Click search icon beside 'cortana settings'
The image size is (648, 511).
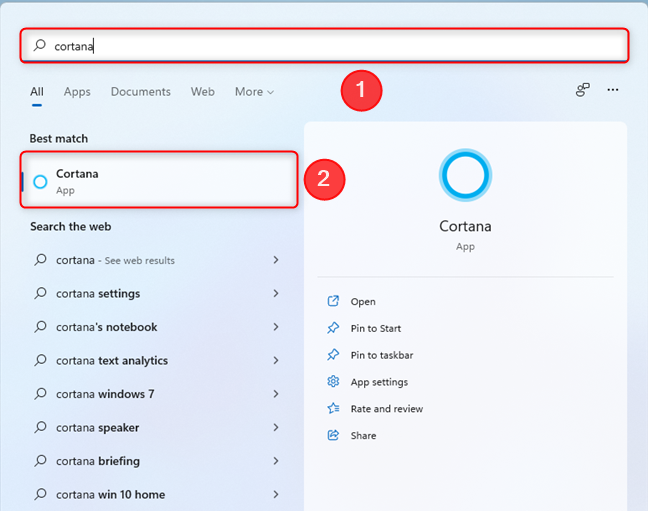[40, 293]
